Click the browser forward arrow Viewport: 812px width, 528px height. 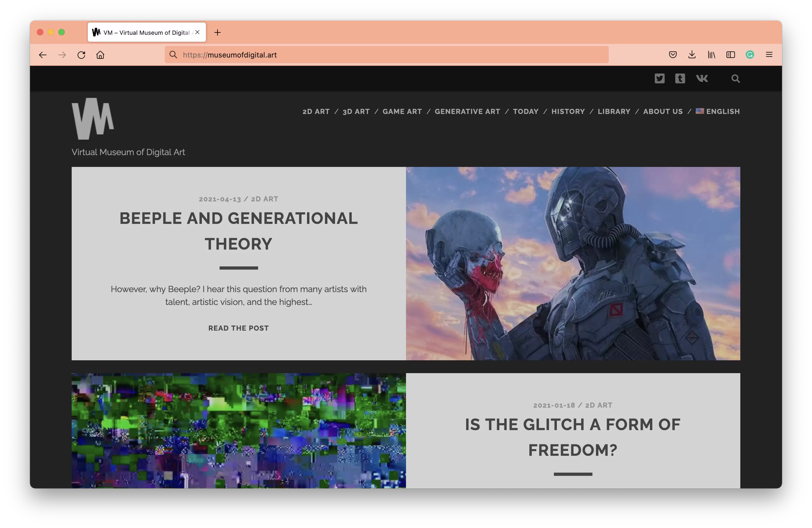(62, 55)
